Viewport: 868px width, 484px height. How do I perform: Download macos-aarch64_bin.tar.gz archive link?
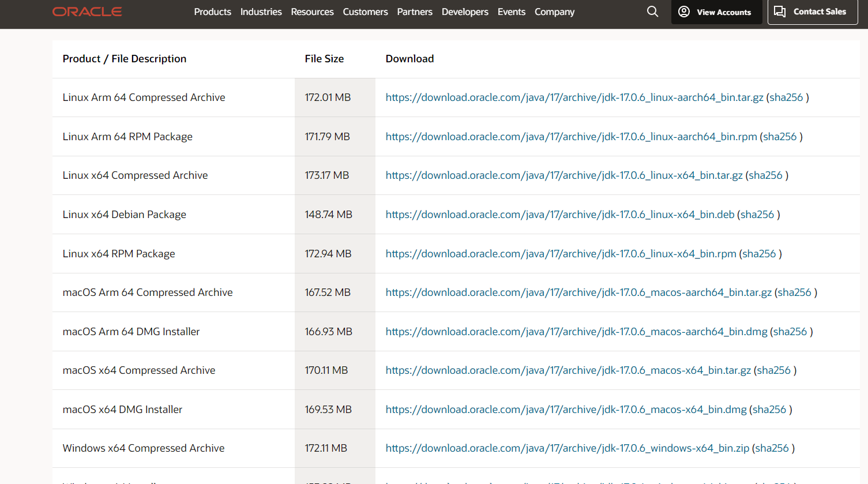[578, 292]
